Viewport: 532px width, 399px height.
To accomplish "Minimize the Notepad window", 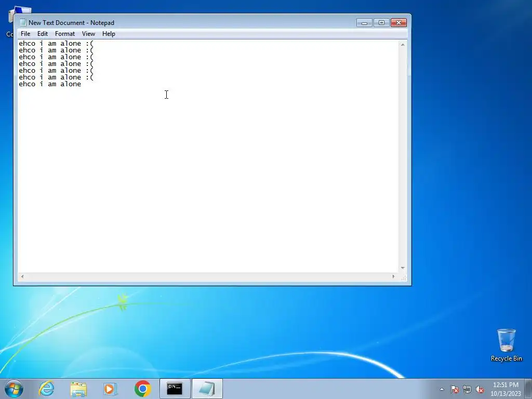I will point(364,23).
